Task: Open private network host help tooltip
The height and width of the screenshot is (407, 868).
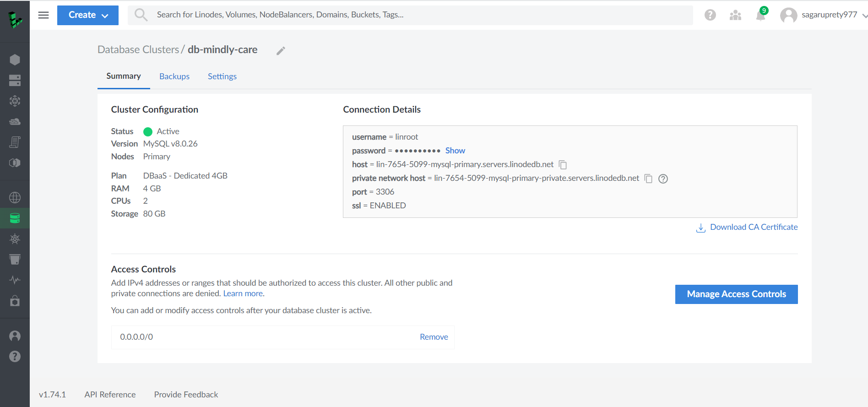Action: pyautogui.click(x=663, y=179)
